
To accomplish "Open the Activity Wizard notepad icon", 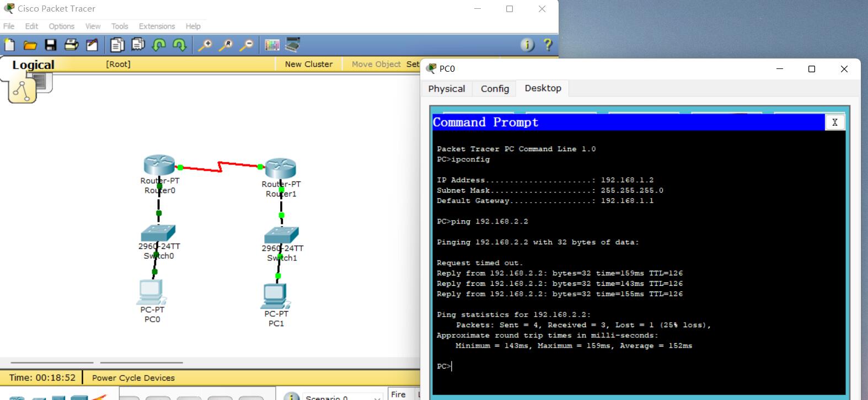I will click(92, 45).
